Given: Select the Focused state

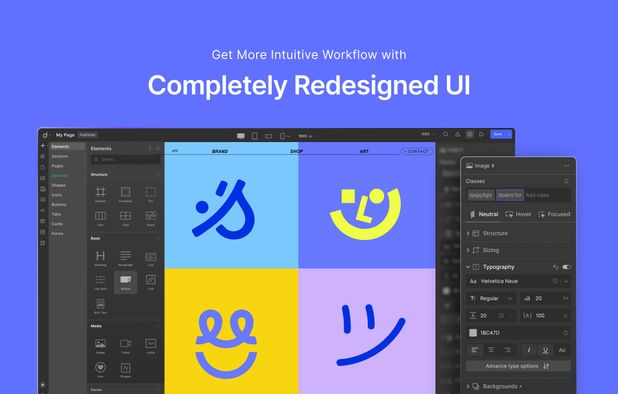Looking at the screenshot, I should pos(554,214).
